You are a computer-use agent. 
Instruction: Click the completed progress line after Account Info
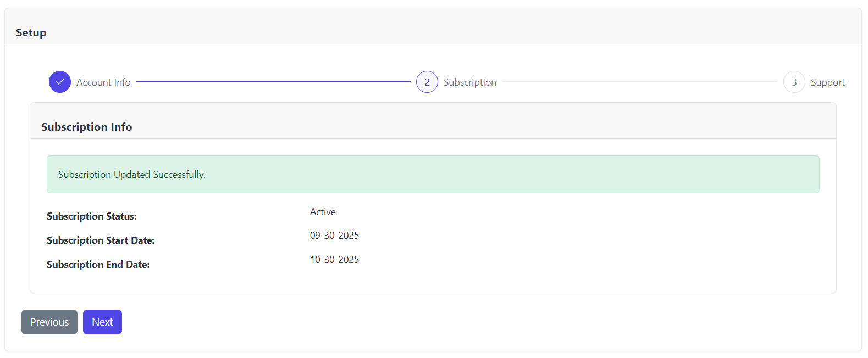(273, 82)
